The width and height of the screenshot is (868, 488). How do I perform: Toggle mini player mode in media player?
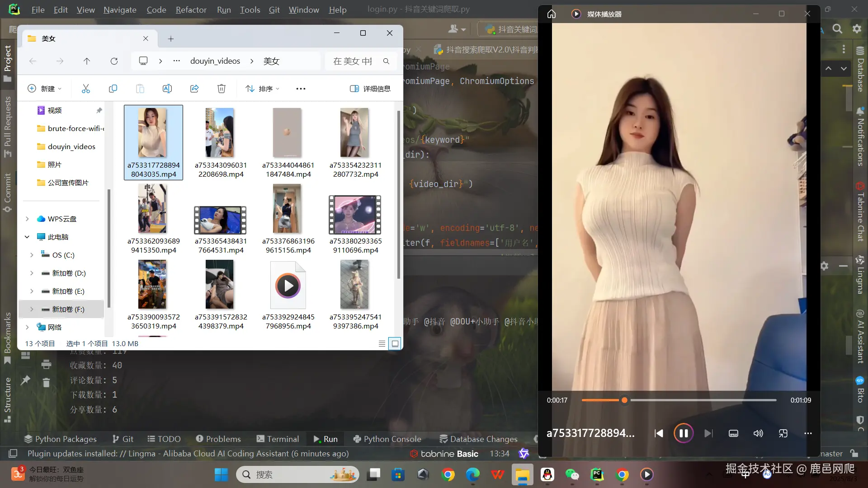[x=783, y=433]
